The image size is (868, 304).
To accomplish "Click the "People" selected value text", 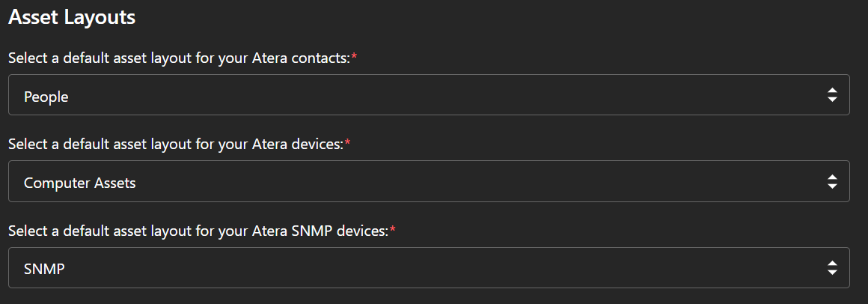I will (46, 97).
